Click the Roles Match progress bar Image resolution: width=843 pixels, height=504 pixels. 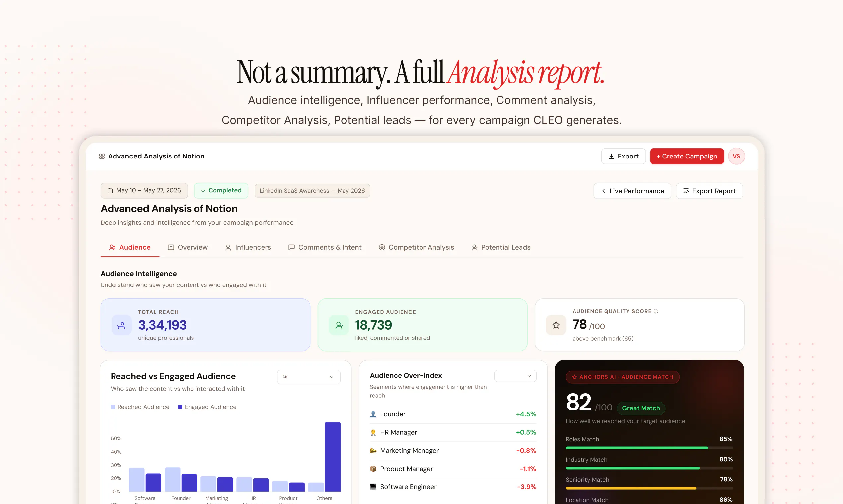coord(649,448)
